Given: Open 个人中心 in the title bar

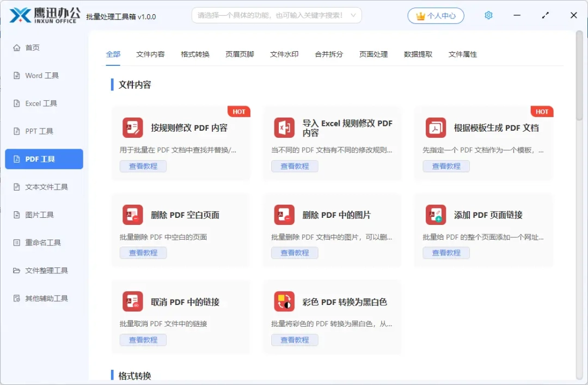Looking at the screenshot, I should coord(436,15).
